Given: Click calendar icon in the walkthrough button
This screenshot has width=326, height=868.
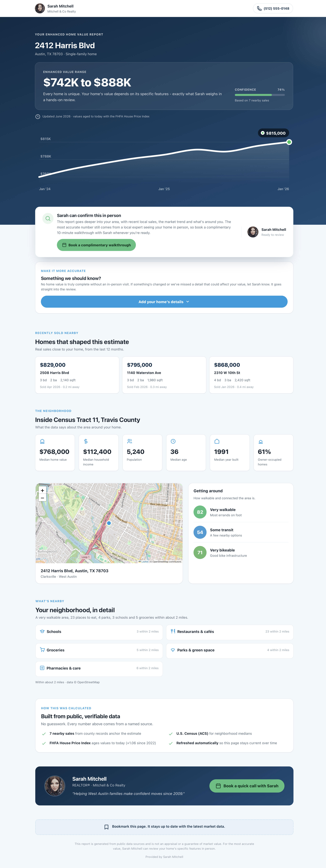Looking at the screenshot, I should [64, 245].
